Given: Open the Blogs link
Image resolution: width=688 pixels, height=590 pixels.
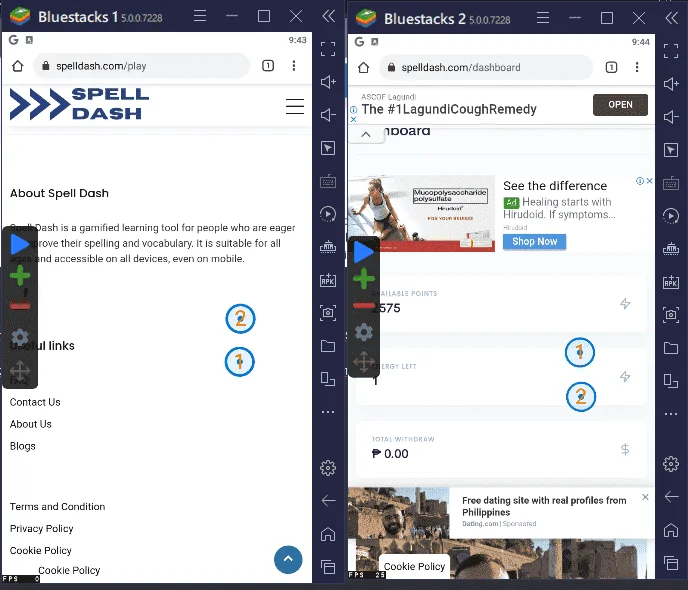Looking at the screenshot, I should 23,446.
